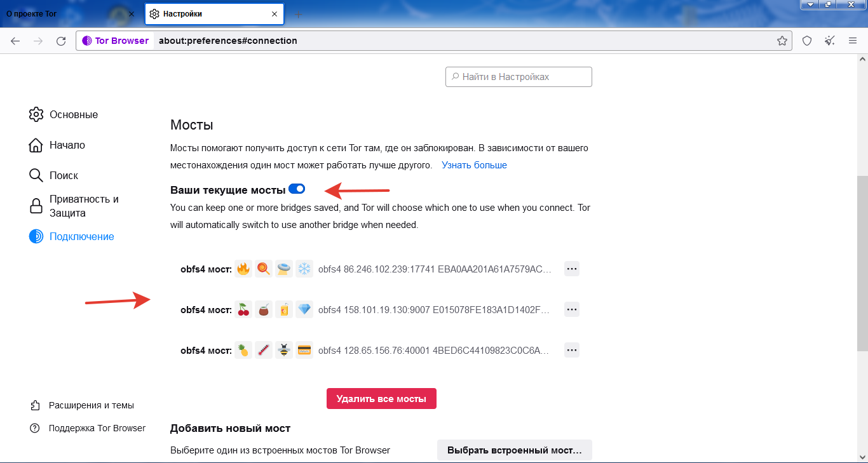Click the flying saucer emoji of first bridge

(284, 269)
